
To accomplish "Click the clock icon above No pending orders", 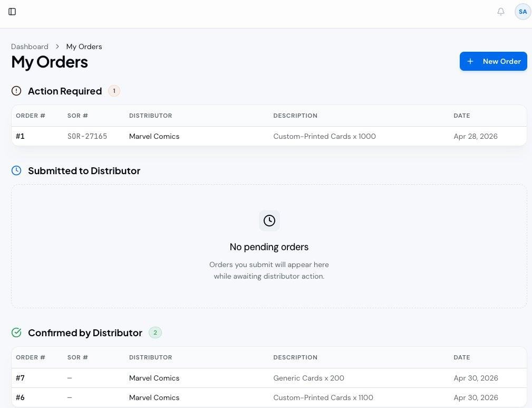I will point(269,221).
